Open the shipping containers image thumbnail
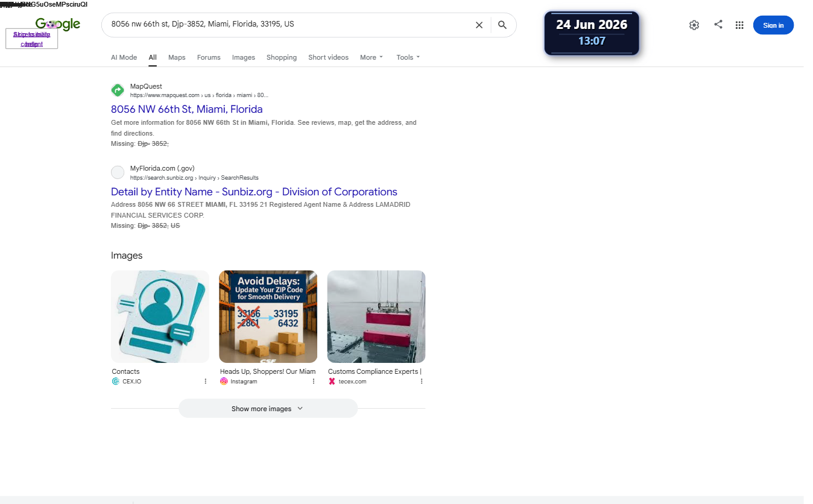Image resolution: width=813 pixels, height=504 pixels. 376,317
